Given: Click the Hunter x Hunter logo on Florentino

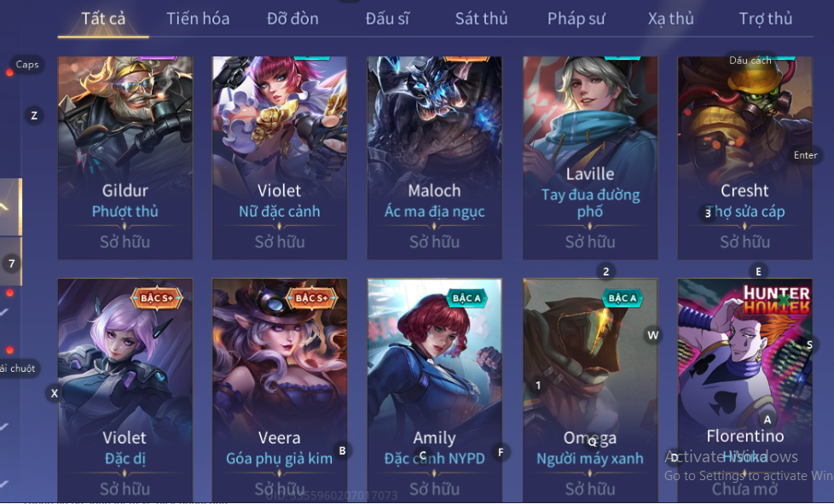Looking at the screenshot, I should point(777,299).
